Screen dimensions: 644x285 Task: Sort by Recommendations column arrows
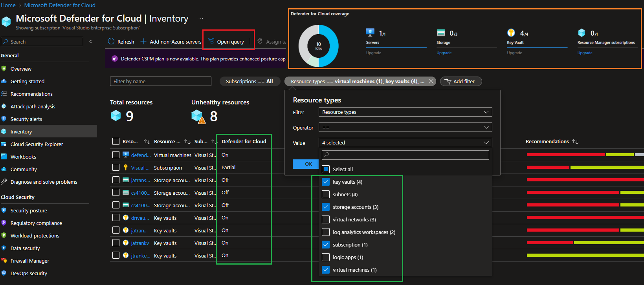(x=575, y=141)
